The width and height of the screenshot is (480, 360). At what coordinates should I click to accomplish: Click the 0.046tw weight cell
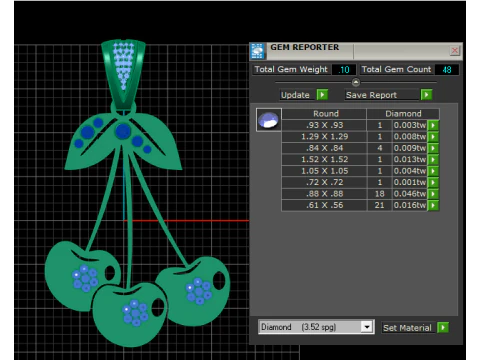(x=410, y=194)
